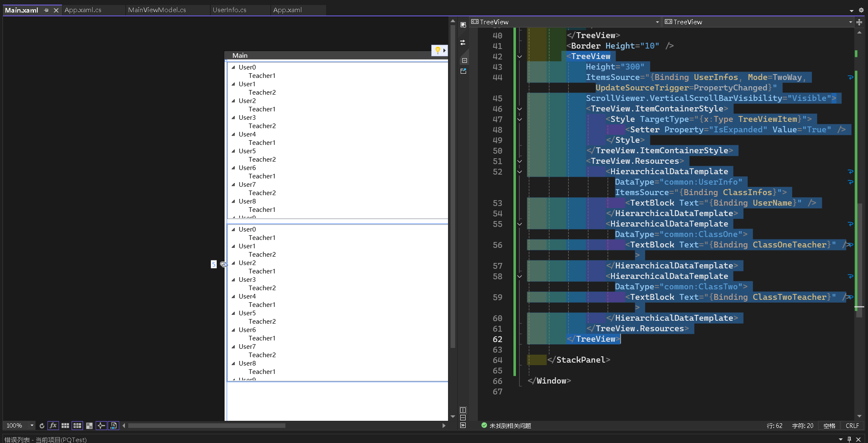The width and height of the screenshot is (868, 443).
Task: Collapse User5 in lower TreeView preview
Action: click(x=233, y=313)
